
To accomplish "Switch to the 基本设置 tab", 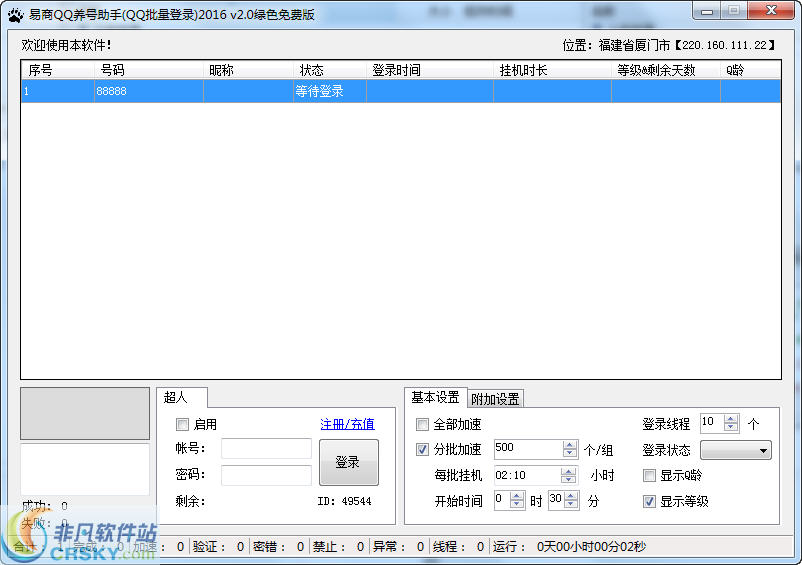I will pos(435,397).
